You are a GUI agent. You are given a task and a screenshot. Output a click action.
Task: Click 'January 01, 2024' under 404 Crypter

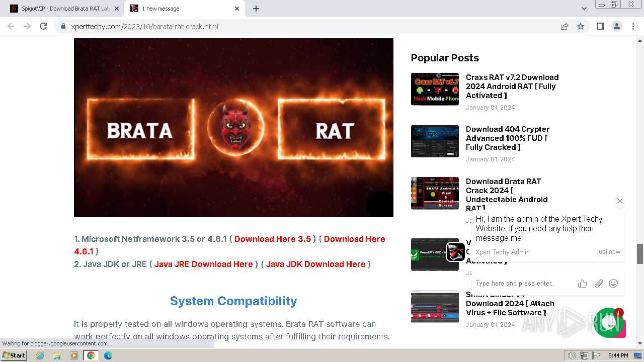[490, 159]
